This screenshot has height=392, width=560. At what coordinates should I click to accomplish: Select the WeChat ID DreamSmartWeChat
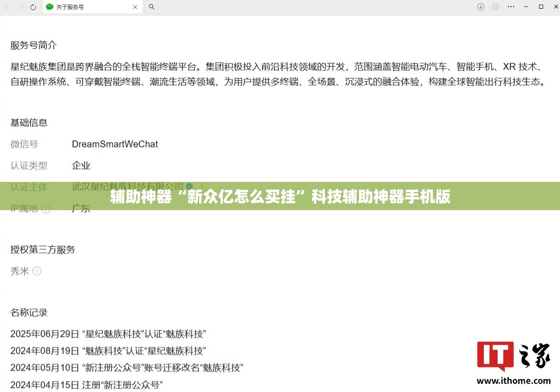pos(115,144)
